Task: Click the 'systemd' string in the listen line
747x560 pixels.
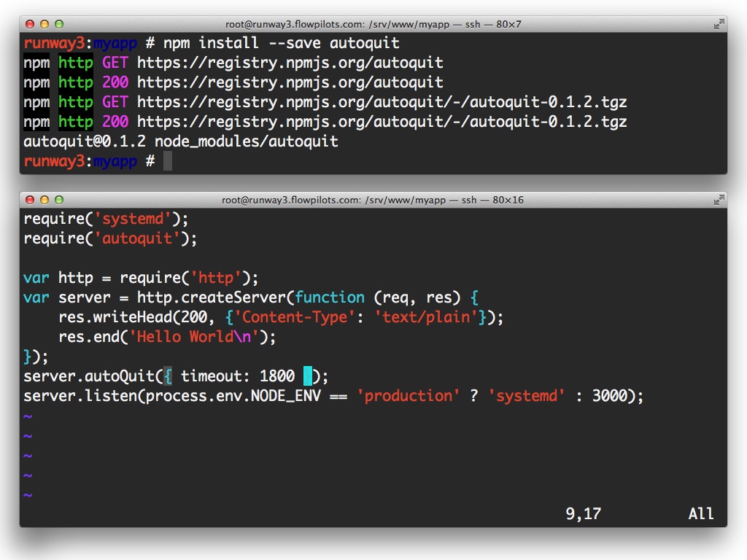Action: tap(527, 396)
